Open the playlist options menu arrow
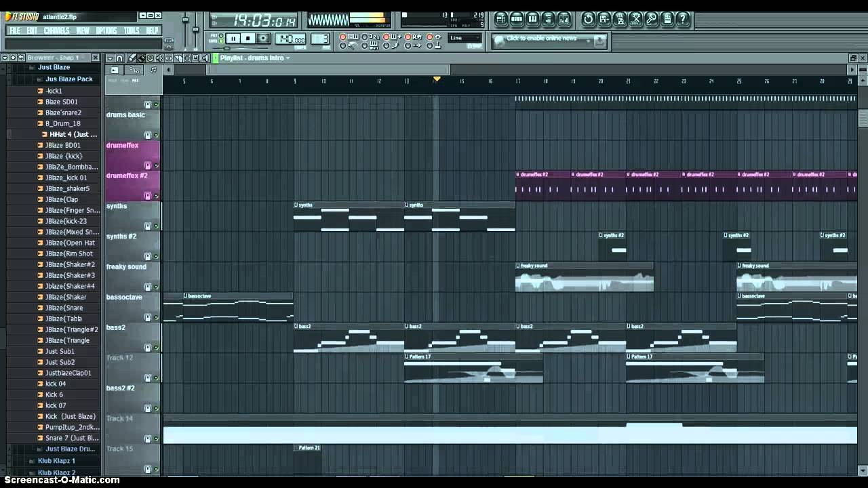The image size is (868, 488). [x=111, y=58]
